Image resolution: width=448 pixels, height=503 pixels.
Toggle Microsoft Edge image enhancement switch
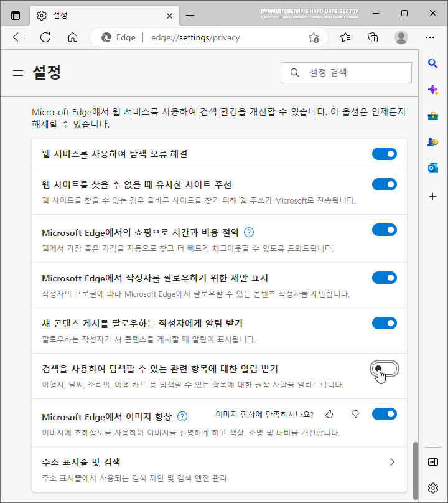[x=385, y=414]
